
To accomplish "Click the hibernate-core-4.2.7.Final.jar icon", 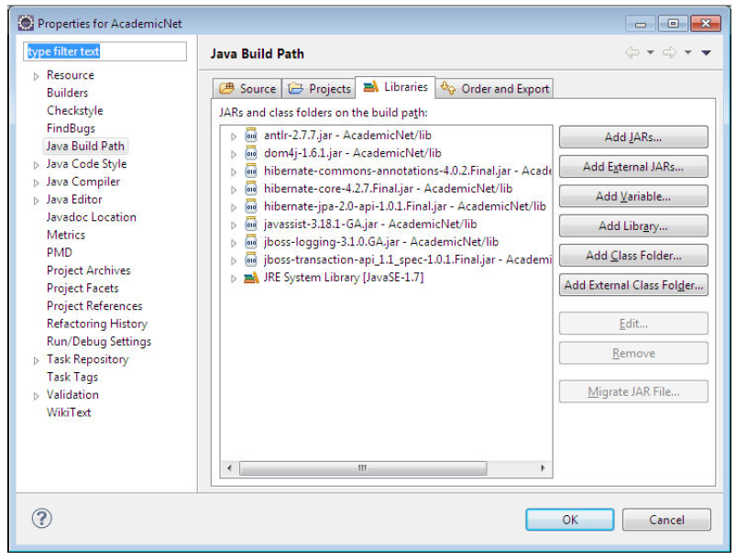I will (x=251, y=189).
